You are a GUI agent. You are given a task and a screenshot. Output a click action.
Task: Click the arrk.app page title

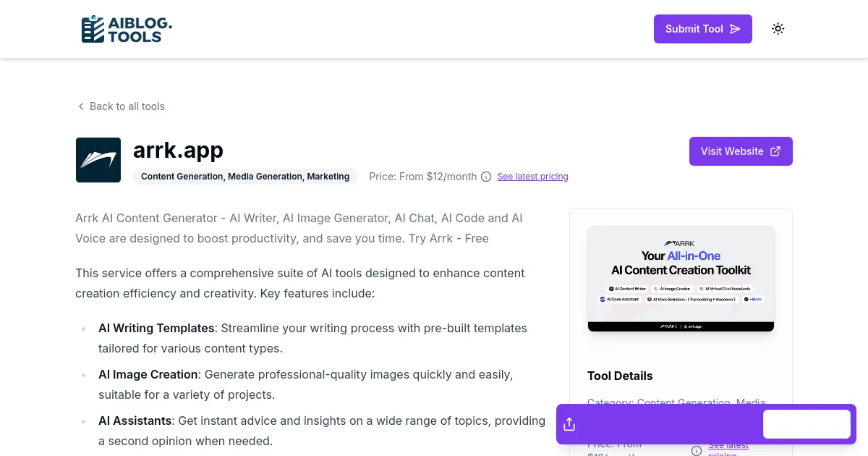click(x=178, y=150)
